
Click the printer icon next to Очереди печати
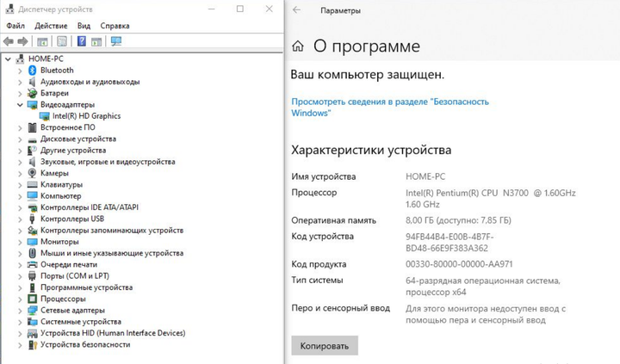pyautogui.click(x=33, y=265)
